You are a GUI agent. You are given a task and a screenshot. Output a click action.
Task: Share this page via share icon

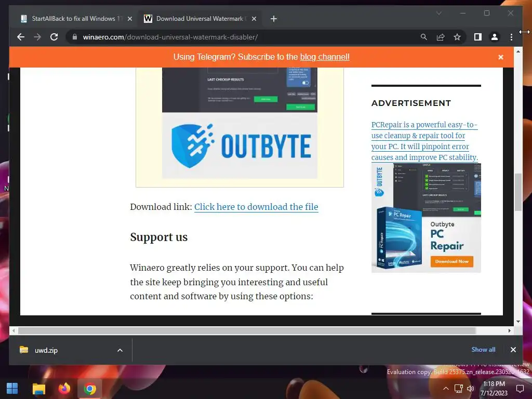(441, 37)
